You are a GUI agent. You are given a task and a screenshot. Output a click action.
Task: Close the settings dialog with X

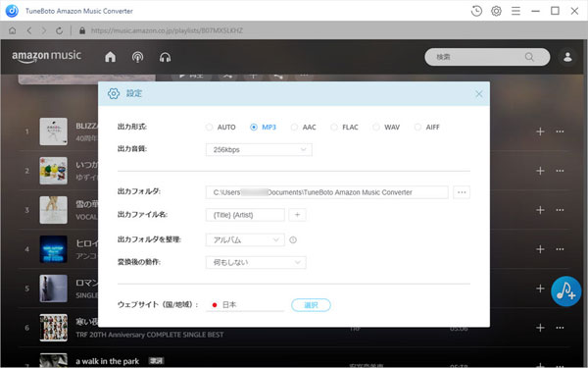[x=479, y=94]
